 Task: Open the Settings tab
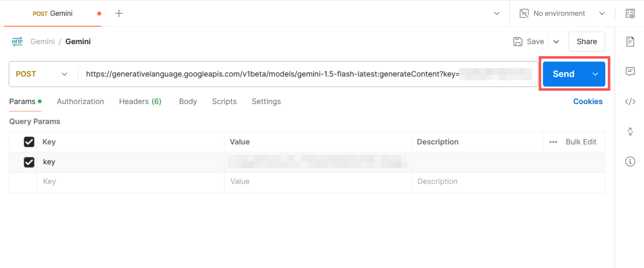(266, 101)
